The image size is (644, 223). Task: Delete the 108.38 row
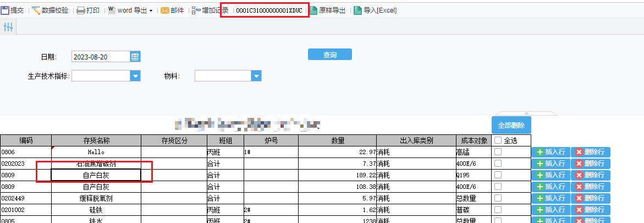pyautogui.click(x=590, y=187)
